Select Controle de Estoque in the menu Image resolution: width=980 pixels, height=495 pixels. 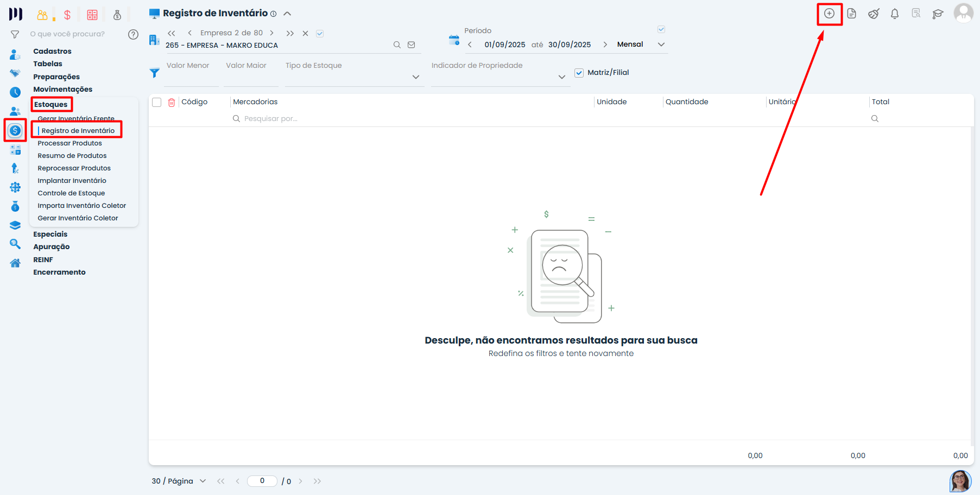[x=71, y=193]
